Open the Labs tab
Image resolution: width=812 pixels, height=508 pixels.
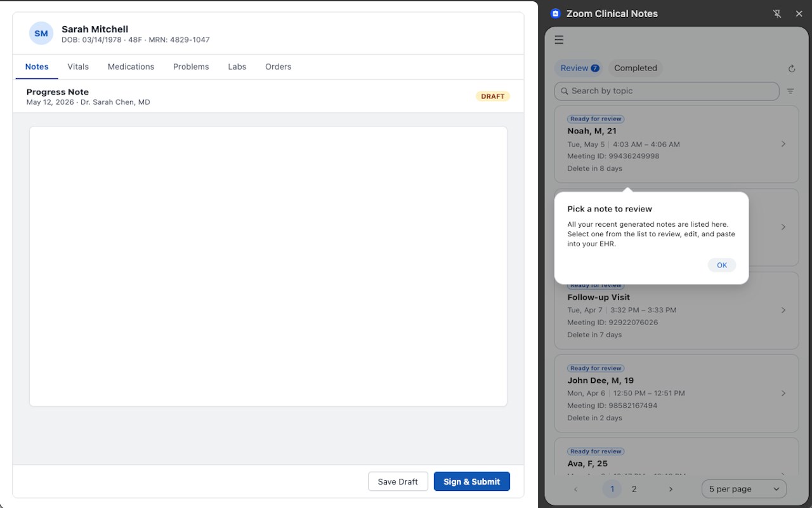point(237,67)
